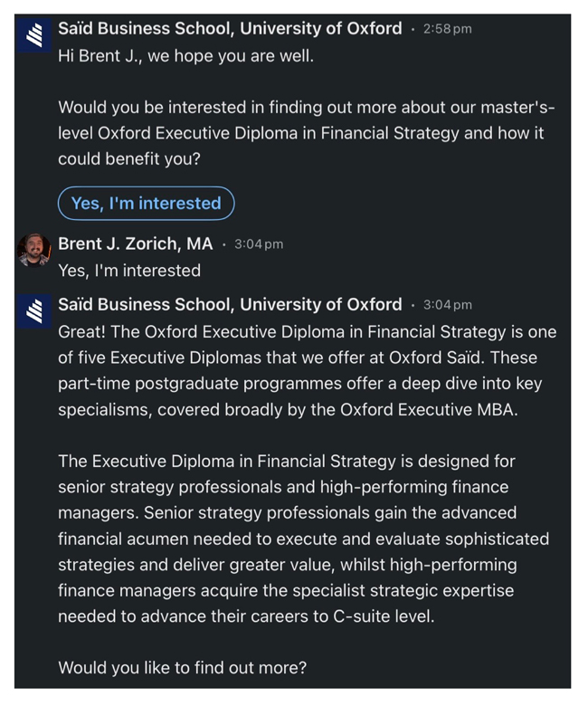Click the "Would you be interested in finding out" paragraph
Screen dimensions: 588x706
coord(306,133)
